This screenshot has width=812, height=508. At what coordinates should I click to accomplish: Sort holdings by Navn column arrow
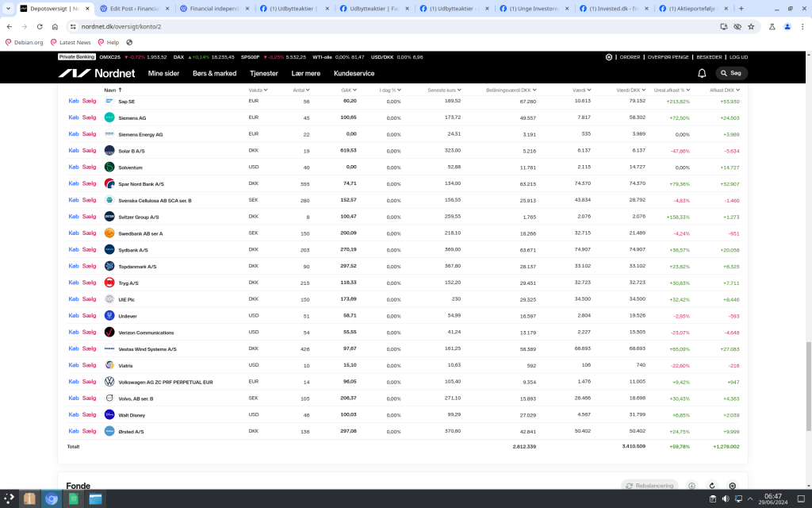(x=119, y=90)
